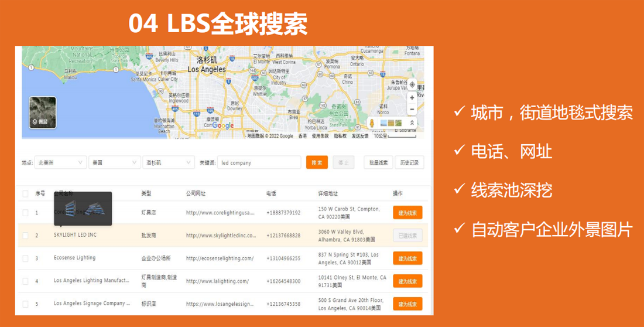Click the keyword field containing 'led company'

[258, 162]
